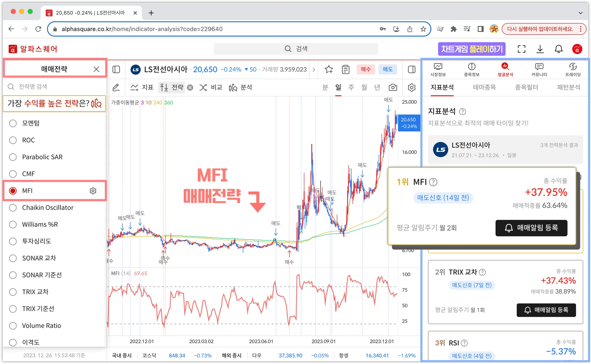Choose Parabolic SAR strategy option
Viewport: 591px width, 364px height.
pyautogui.click(x=13, y=157)
